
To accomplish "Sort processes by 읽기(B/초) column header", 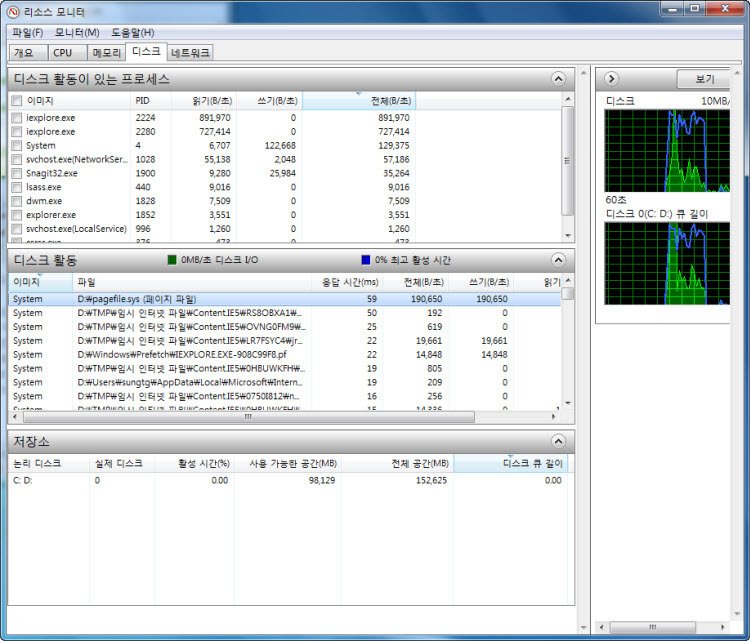I will (x=212, y=101).
